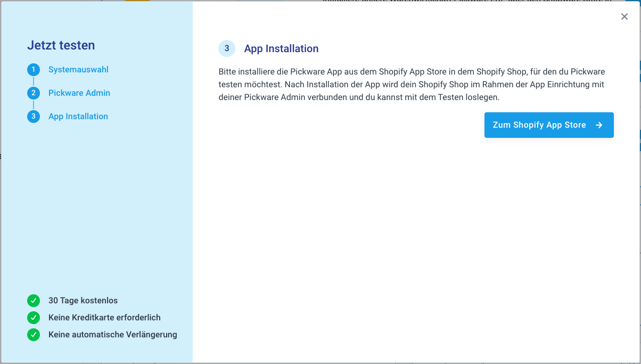641x364 pixels.
Task: Click the Keine automatische Verlängerung text
Action: point(113,335)
